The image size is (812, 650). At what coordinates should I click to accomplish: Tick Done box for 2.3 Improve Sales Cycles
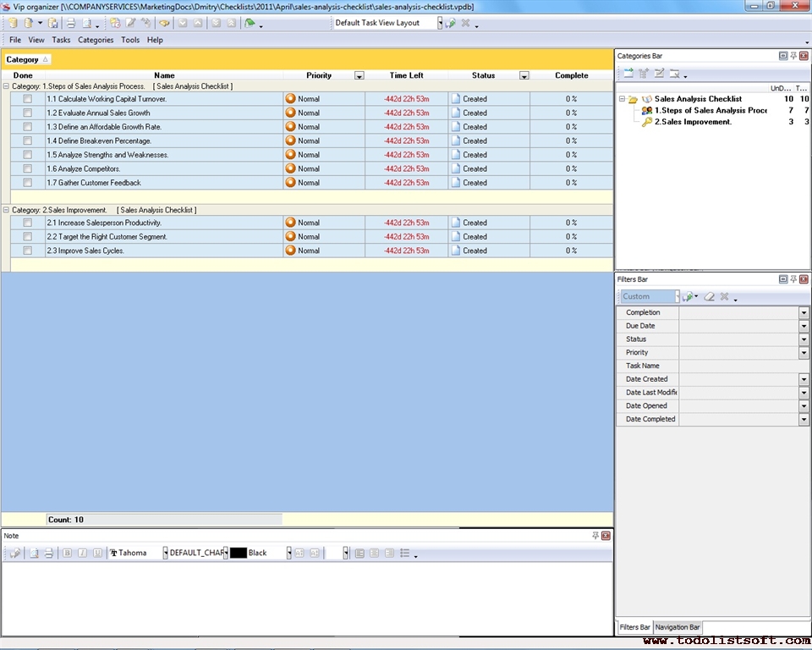point(28,251)
